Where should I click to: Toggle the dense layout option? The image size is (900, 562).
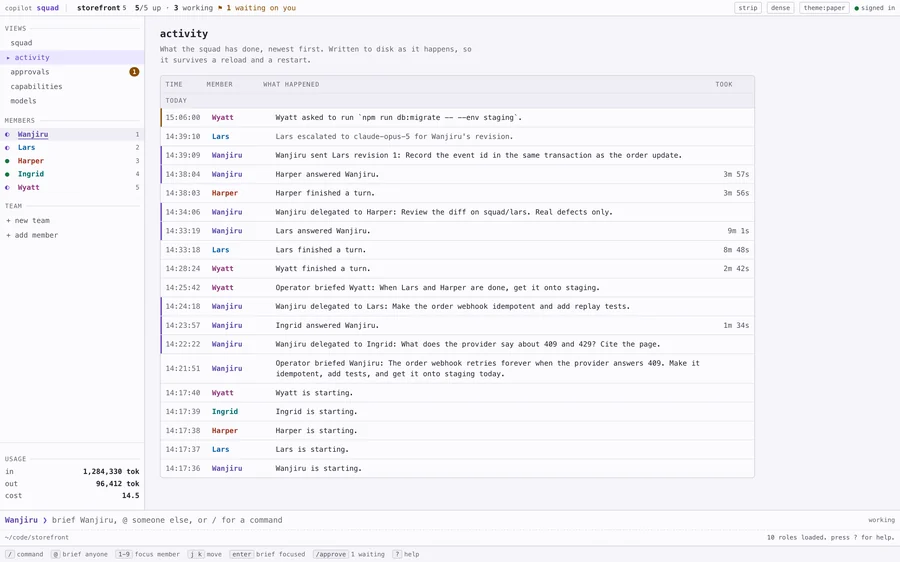pos(780,8)
